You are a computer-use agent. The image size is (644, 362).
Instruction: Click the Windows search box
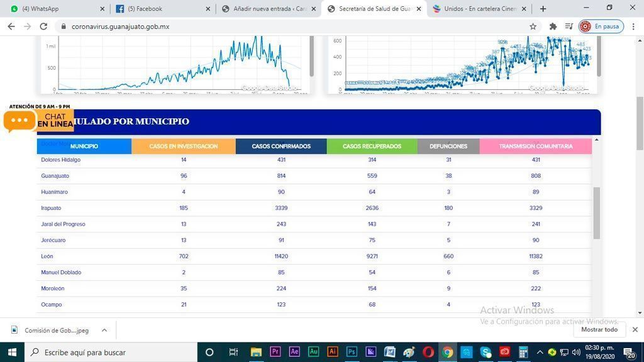point(111,352)
